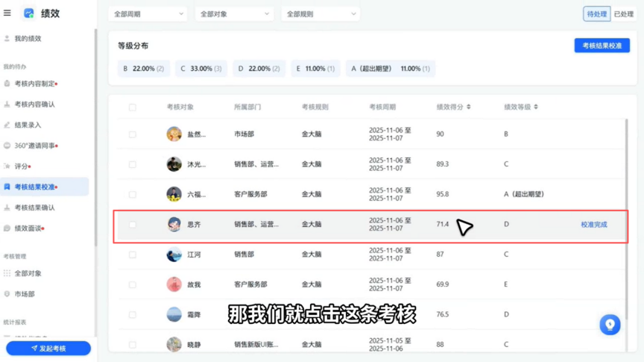The width and height of the screenshot is (644, 362).
Task: Click the 考核结果确认 sidebar icon
Action: click(7, 207)
